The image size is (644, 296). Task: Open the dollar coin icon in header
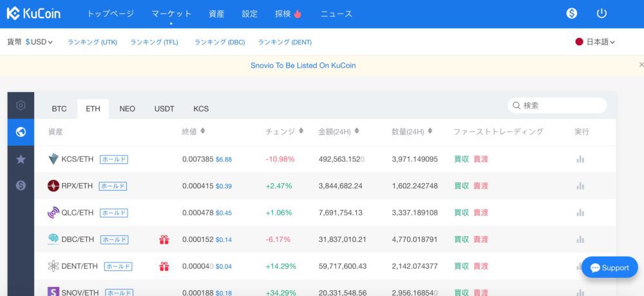pyautogui.click(x=571, y=13)
